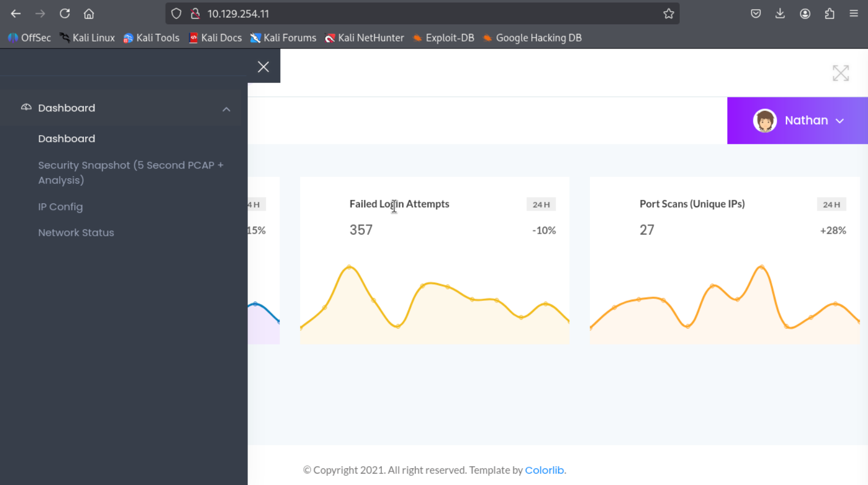868x485 pixels.
Task: Click the Firefox account profile icon
Action: coord(805,13)
